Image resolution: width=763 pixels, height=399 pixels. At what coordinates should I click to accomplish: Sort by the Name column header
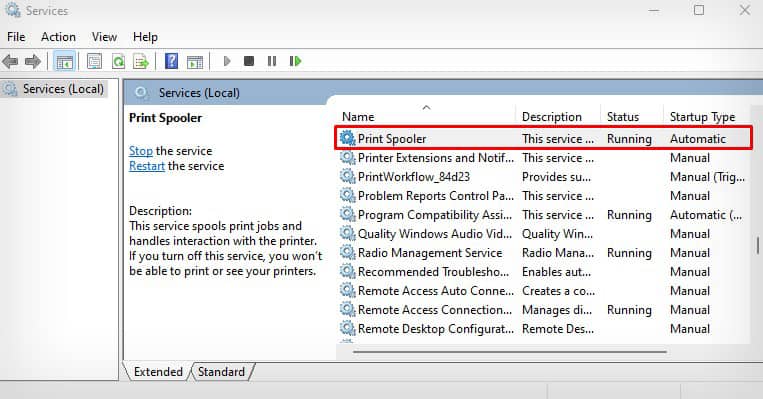[x=358, y=117]
